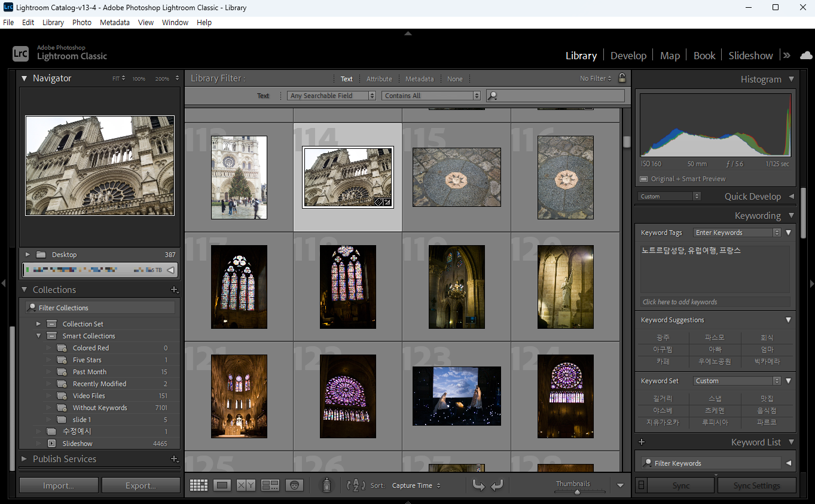This screenshot has width=815, height=504.
Task: Click the cloud sync status icon
Action: tap(805, 55)
